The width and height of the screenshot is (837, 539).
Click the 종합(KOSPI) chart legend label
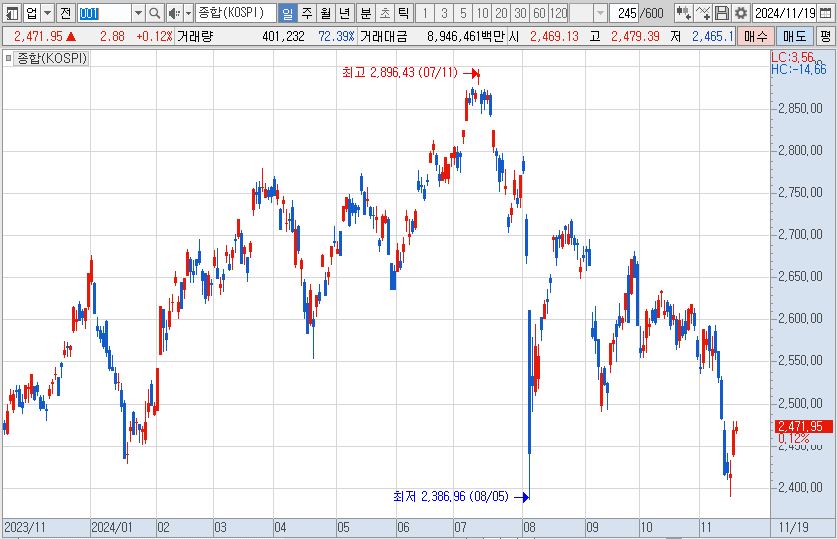pyautogui.click(x=52, y=58)
